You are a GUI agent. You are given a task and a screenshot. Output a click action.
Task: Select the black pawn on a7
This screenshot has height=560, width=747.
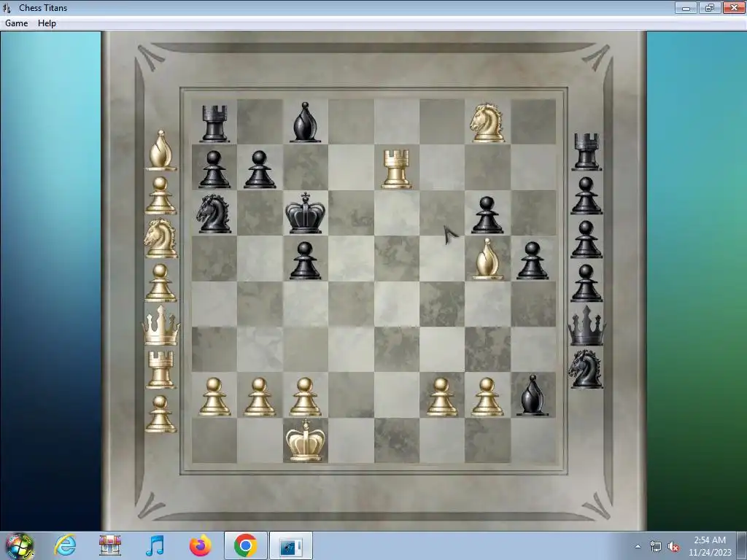coord(214,169)
